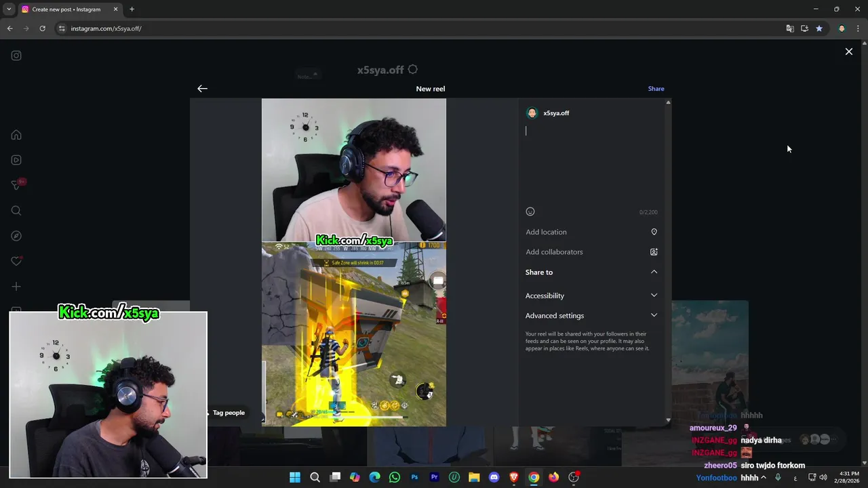Open Messages with the notification badge
Screen dimensions: 868x488
point(18,185)
